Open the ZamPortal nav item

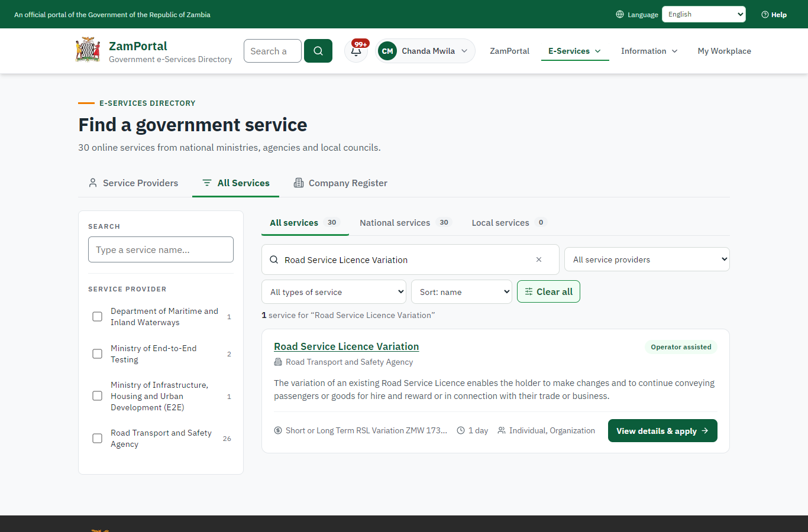[x=509, y=51]
